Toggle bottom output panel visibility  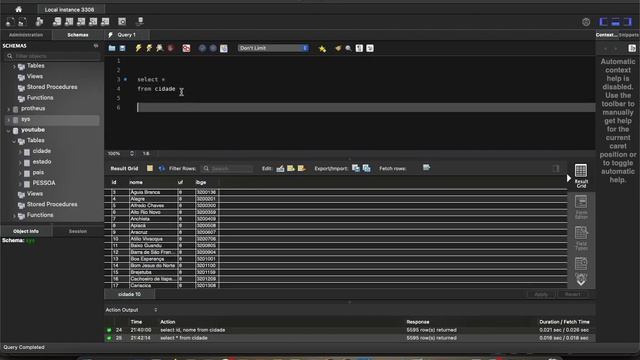[x=616, y=22]
